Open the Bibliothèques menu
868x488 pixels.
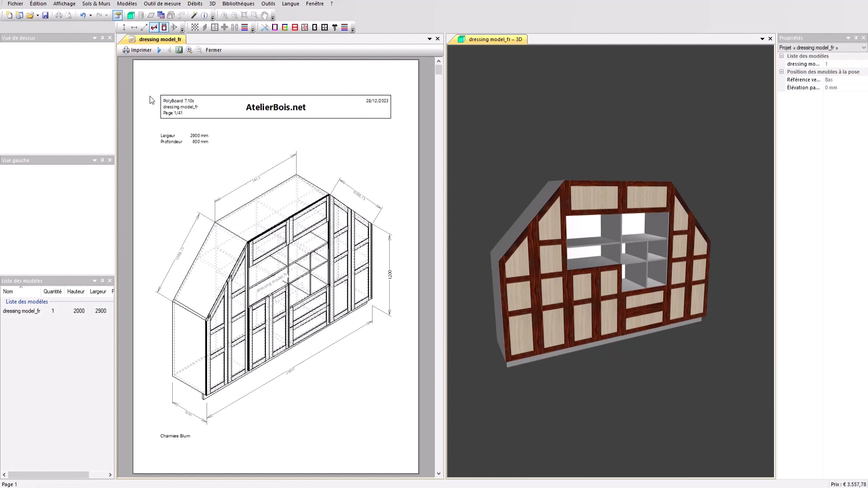coord(238,4)
